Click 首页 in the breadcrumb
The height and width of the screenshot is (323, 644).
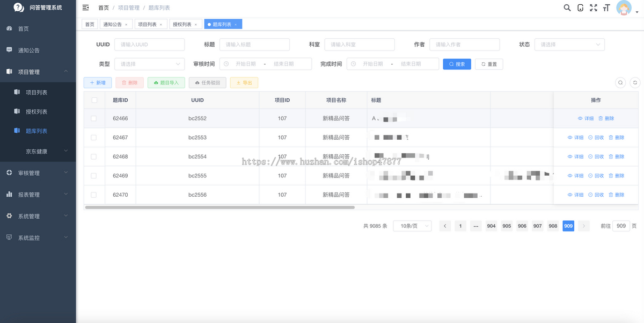[x=104, y=8]
